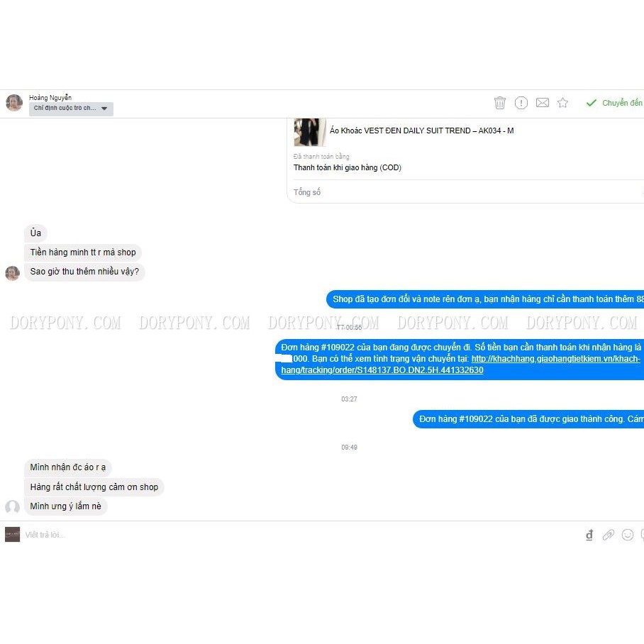Click the order #109022 delivered message

[x=528, y=419]
